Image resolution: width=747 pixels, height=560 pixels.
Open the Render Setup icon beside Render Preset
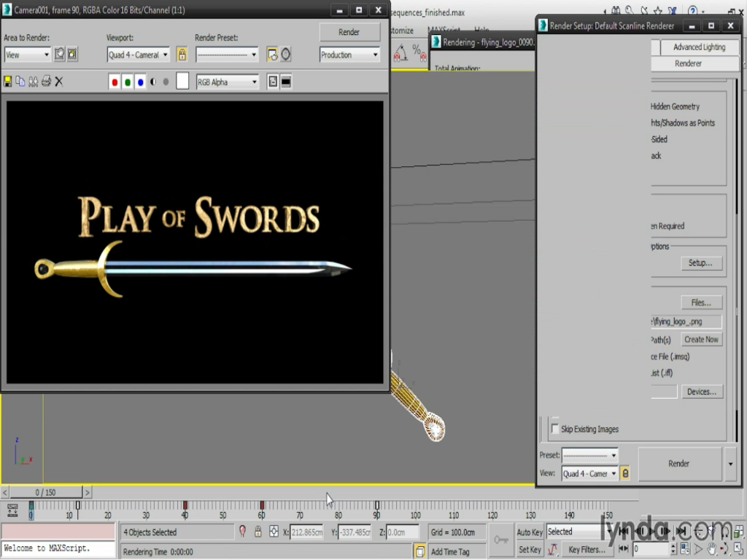[x=272, y=55]
